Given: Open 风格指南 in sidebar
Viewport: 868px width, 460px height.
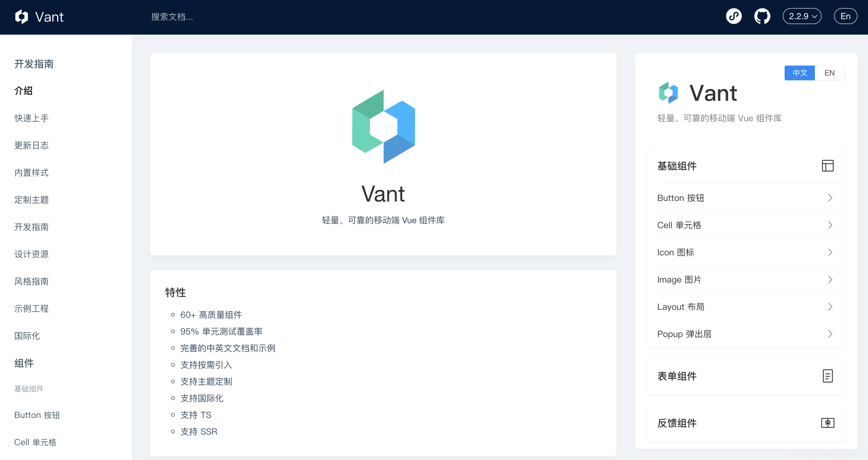Looking at the screenshot, I should (x=31, y=281).
